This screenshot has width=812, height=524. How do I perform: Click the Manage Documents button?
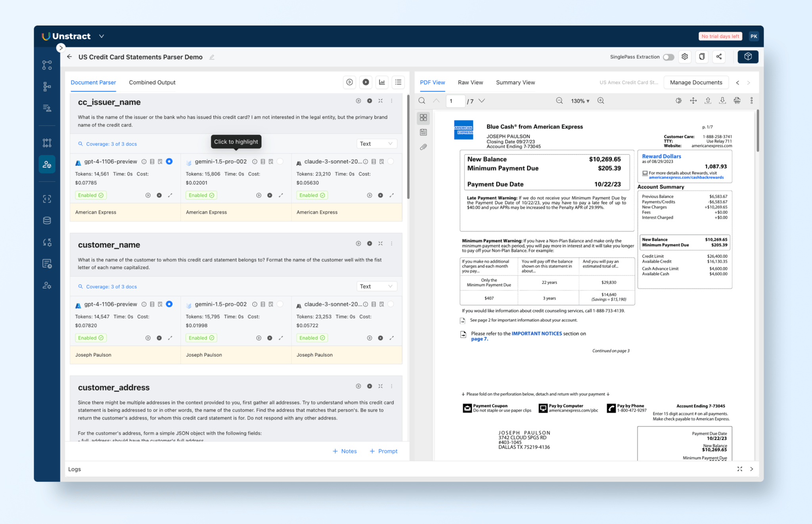[696, 82]
